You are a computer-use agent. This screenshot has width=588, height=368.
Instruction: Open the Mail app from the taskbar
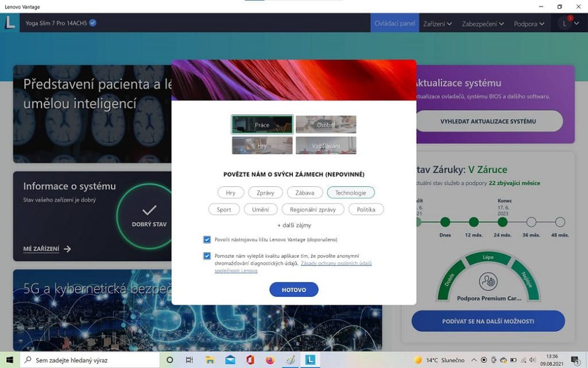(x=230, y=360)
